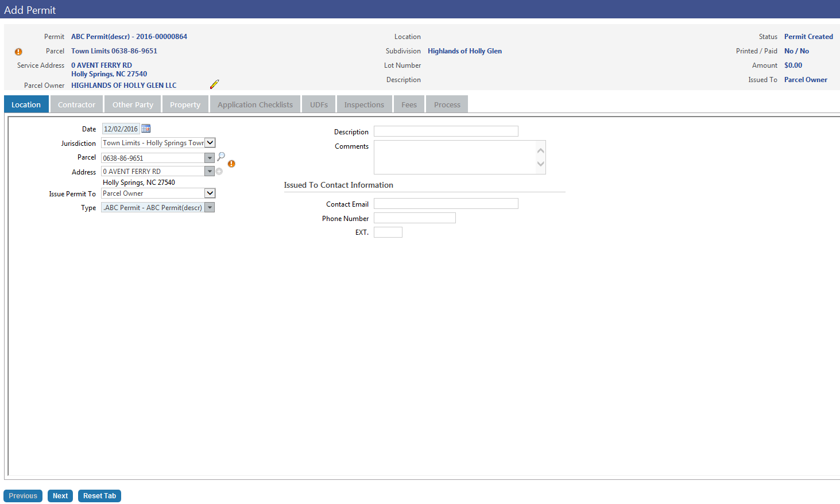Open the Parcel combo box arrow
The width and height of the screenshot is (840, 504).
click(x=210, y=158)
